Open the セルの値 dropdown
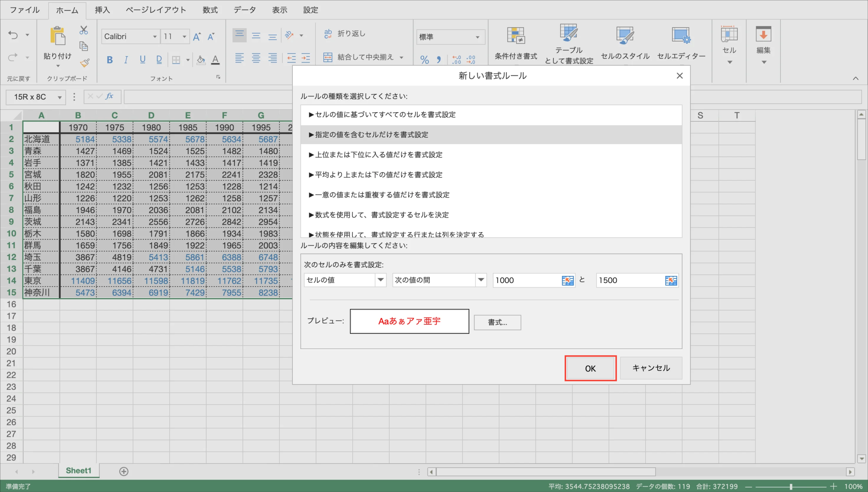This screenshot has height=492, width=868. [x=380, y=280]
